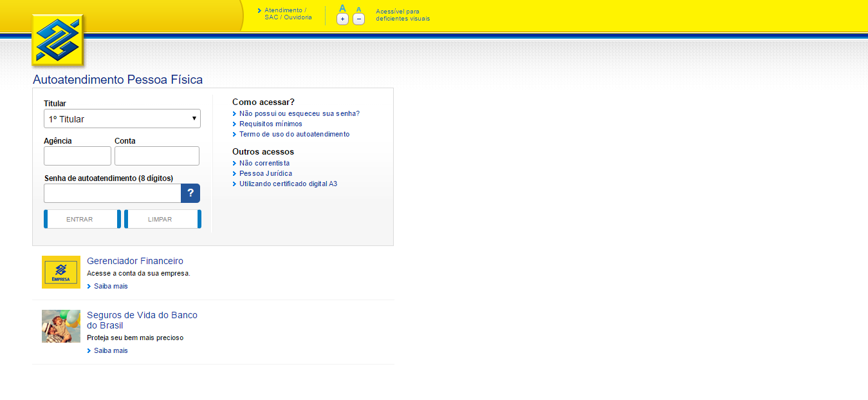
Task: Click 'Proteja seu bem mais precioso' text
Action: [x=135, y=338]
